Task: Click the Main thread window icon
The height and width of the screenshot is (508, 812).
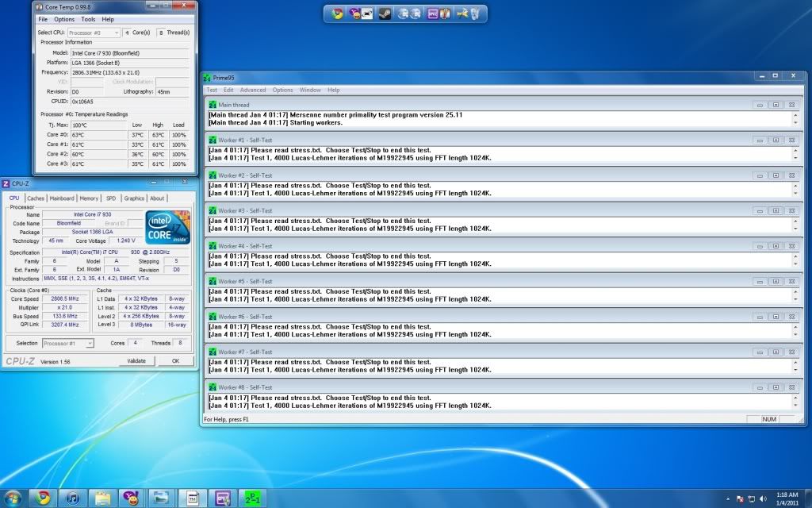Action: point(213,105)
